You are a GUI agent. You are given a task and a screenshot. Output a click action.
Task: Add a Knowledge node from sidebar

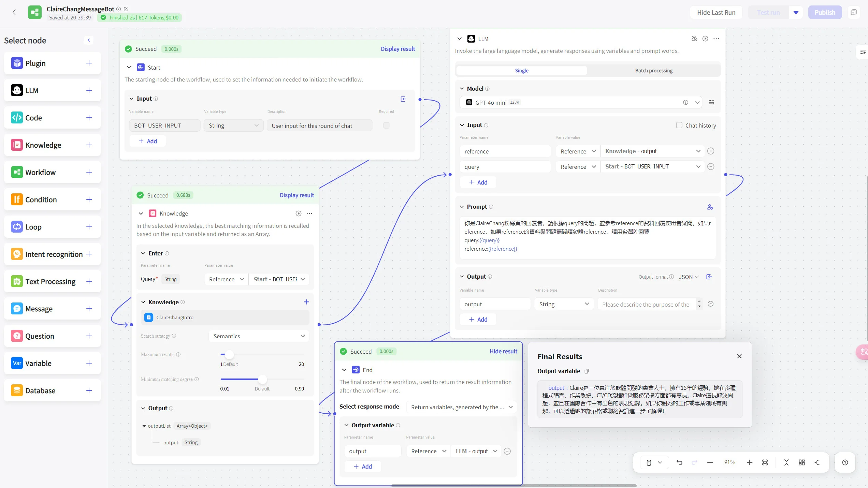[89, 145]
